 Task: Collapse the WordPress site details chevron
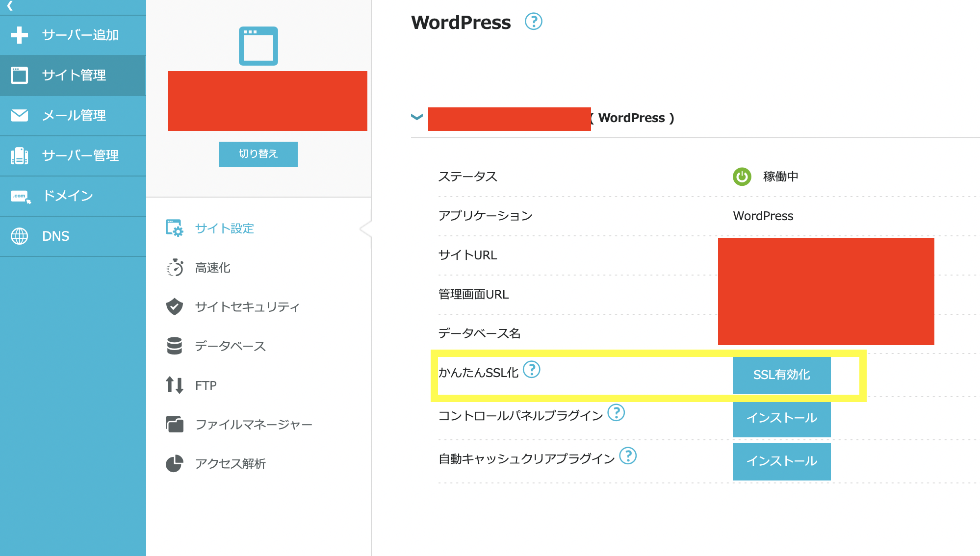416,118
